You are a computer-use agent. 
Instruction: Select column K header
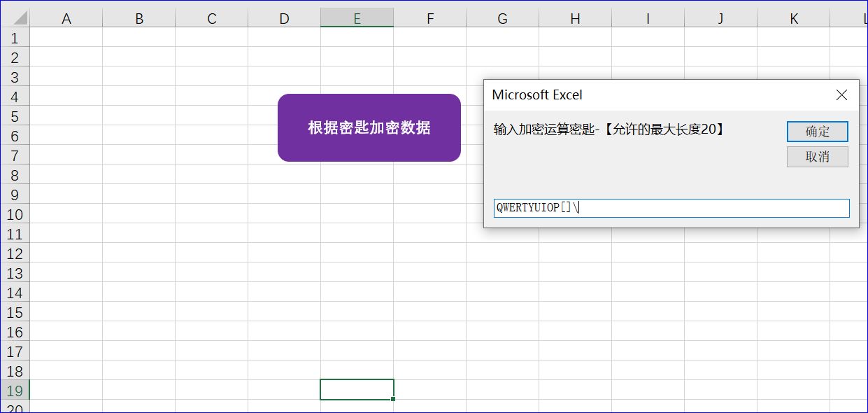point(794,19)
